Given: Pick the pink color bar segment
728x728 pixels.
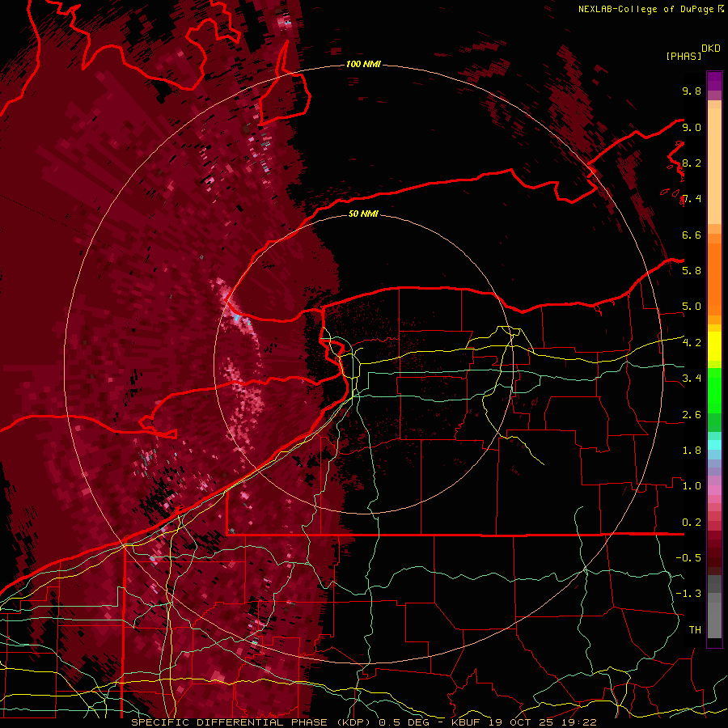Looking at the screenshot, I should [714, 490].
